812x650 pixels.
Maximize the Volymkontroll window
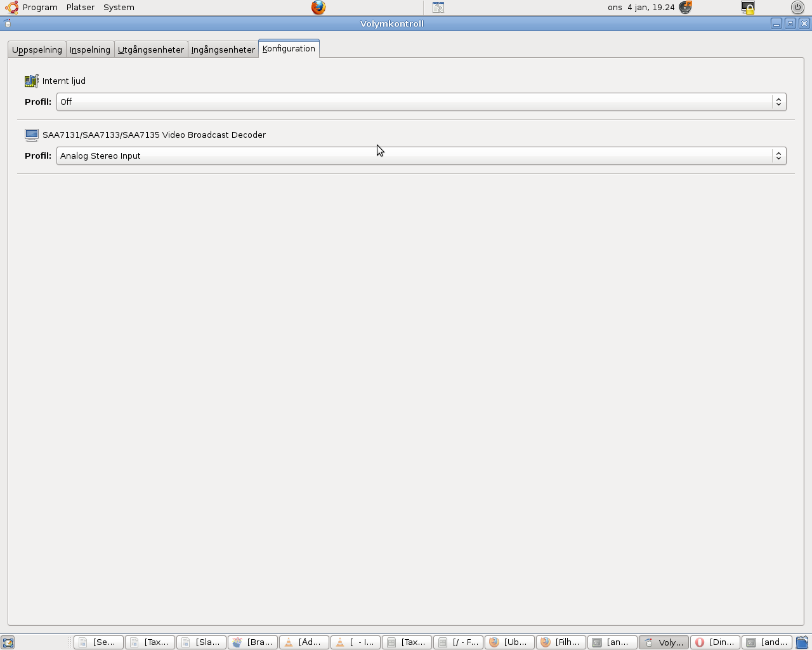coord(790,23)
